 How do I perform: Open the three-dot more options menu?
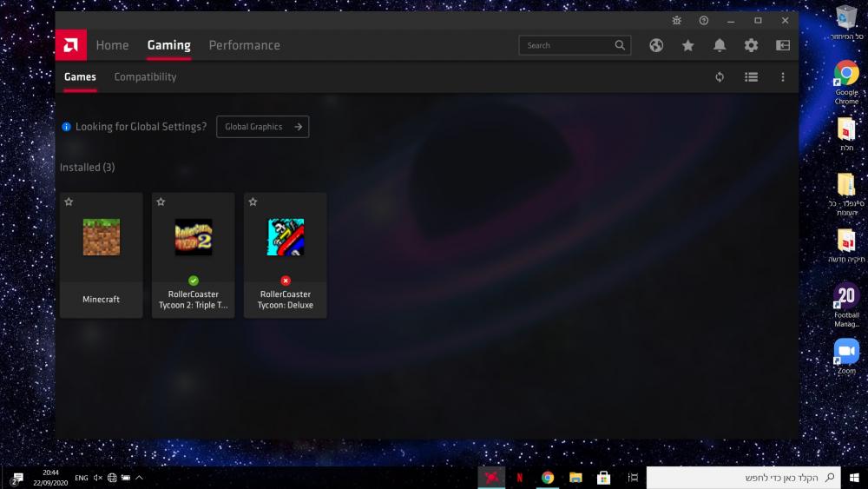(x=783, y=77)
